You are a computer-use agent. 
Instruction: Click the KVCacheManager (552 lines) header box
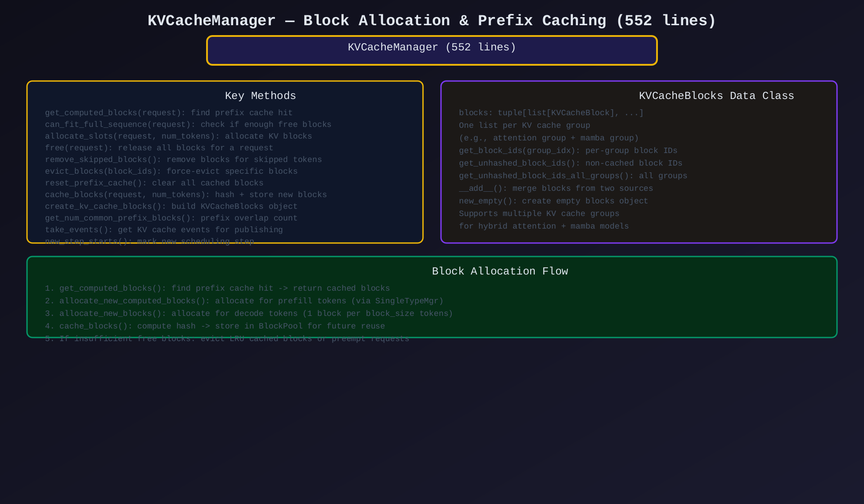432,50
